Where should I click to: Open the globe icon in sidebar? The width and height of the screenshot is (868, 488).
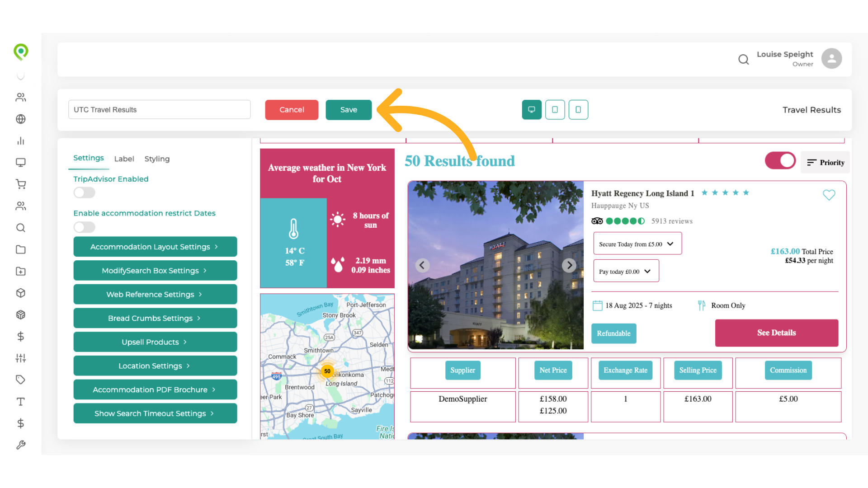click(x=21, y=119)
